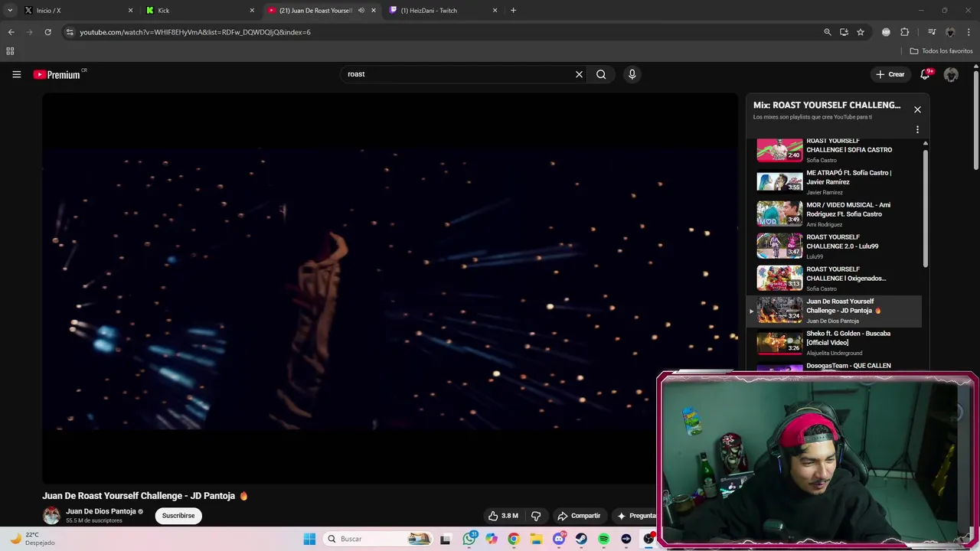Switch to the HeizDani - Twitch tab
Viewport: 980px width, 551px height.
coord(444,11)
